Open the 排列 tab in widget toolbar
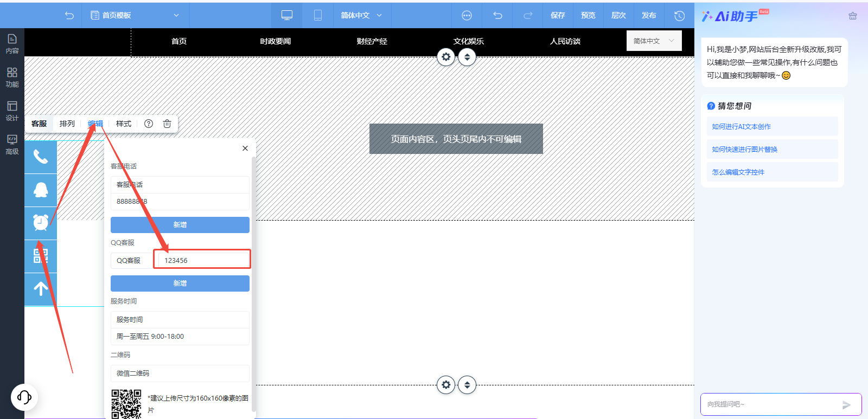Screen dimensions: 868x419 (x=67, y=124)
